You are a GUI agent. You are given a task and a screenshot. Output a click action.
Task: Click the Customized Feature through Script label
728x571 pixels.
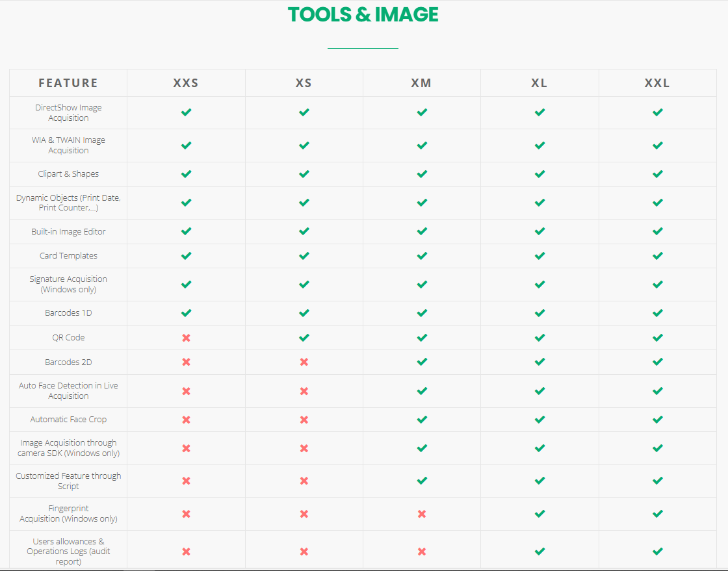click(x=68, y=481)
